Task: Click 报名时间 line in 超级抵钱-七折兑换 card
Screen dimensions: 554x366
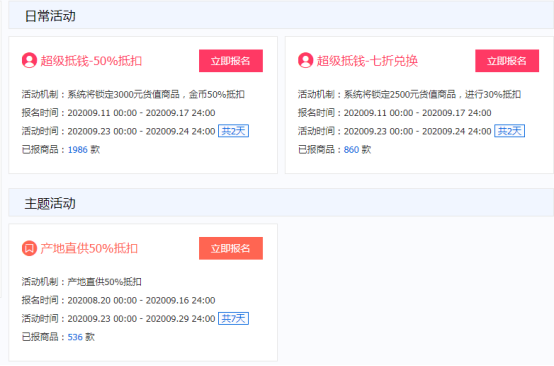Action: 395,113
